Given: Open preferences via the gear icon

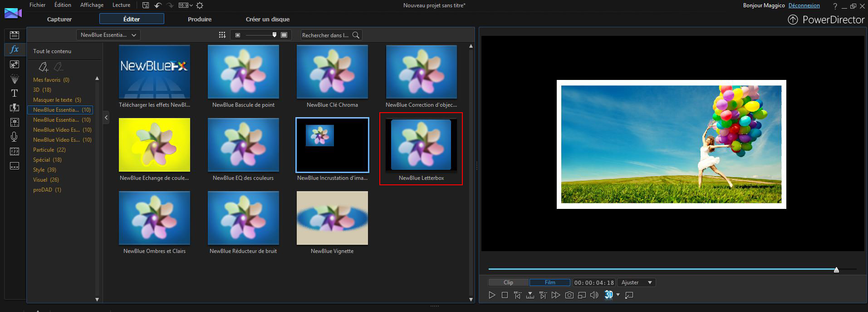Looking at the screenshot, I should pos(200,5).
